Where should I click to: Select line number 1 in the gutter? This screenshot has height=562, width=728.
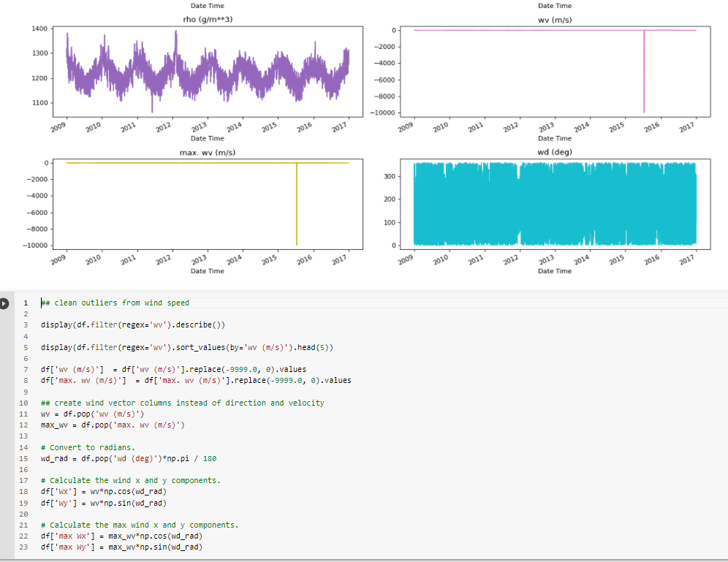click(x=26, y=303)
